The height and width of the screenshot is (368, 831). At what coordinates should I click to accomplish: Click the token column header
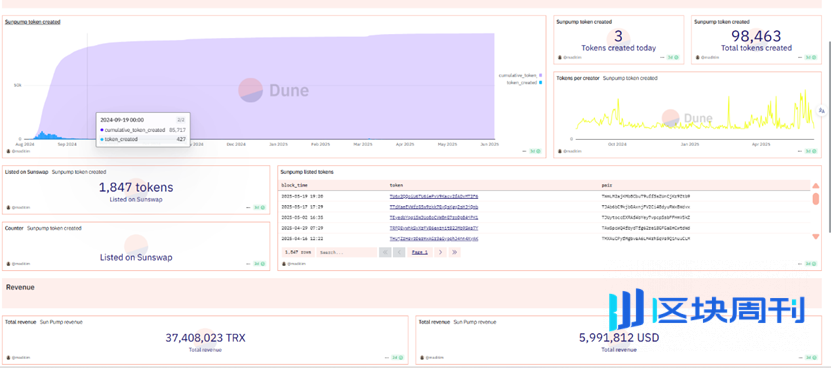(396, 186)
